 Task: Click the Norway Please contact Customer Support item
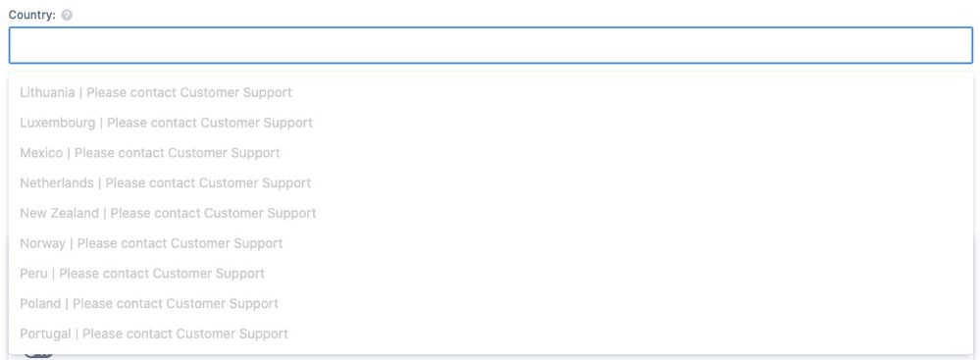(490, 243)
